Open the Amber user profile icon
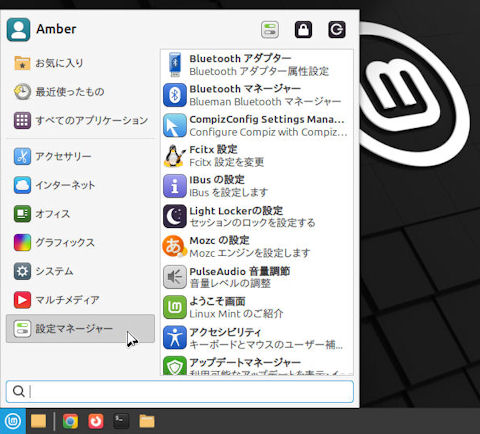The image size is (480, 434). click(18, 30)
